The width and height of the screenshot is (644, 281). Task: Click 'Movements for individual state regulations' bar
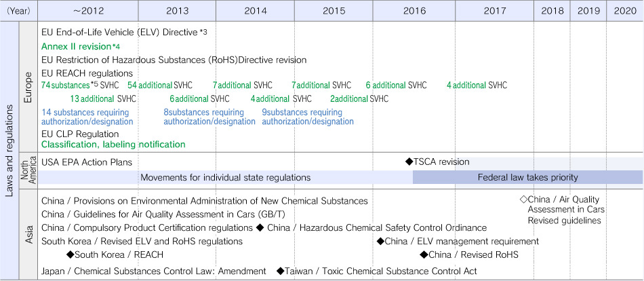click(226, 178)
